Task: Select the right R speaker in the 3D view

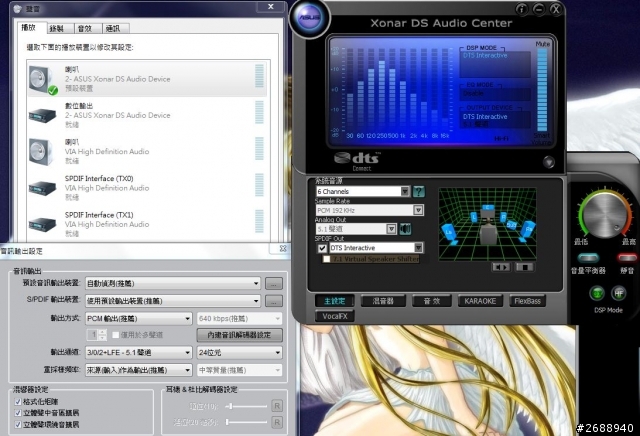Action: pyautogui.click(x=503, y=216)
